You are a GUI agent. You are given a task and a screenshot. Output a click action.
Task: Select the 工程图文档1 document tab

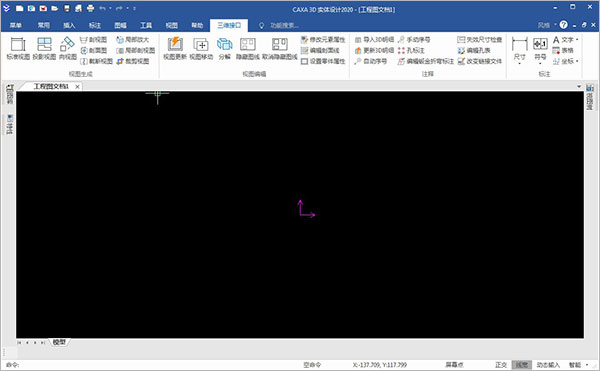(x=51, y=86)
